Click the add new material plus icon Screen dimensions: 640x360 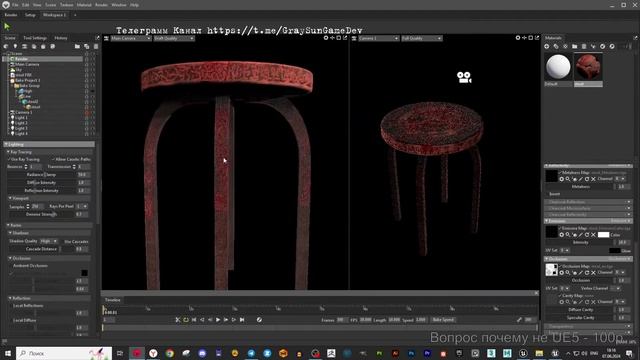pyautogui.click(x=547, y=47)
